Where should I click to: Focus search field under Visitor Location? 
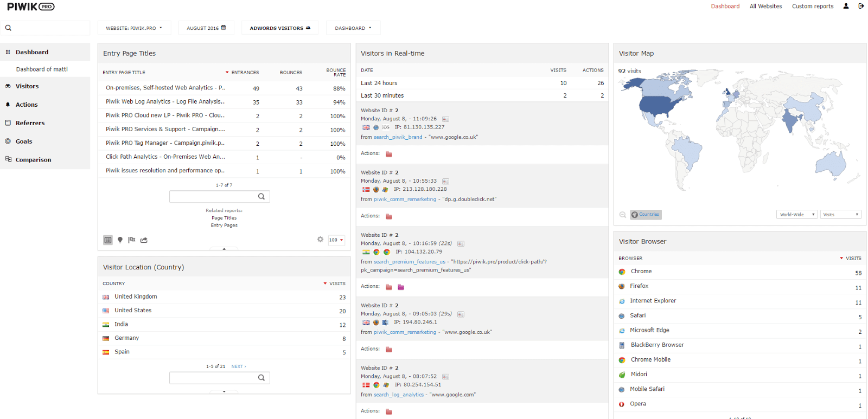click(219, 378)
